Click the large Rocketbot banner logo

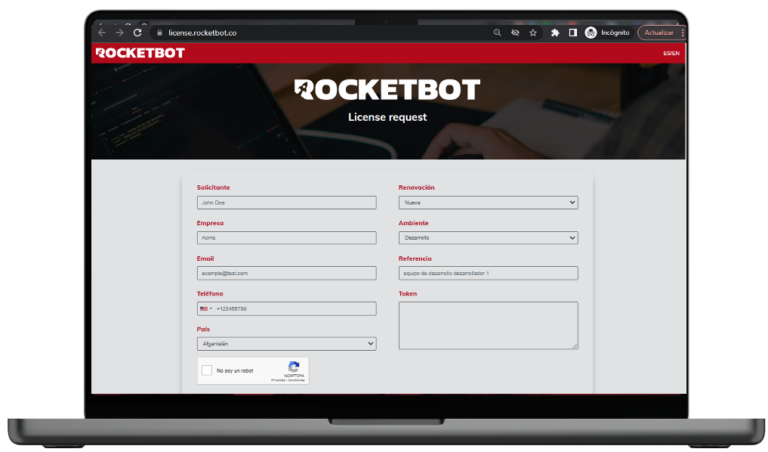387,90
